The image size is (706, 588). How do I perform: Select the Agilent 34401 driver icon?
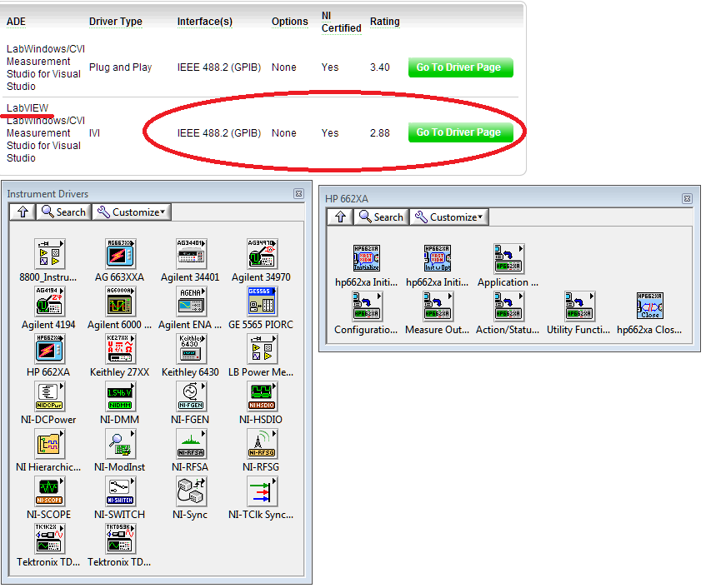[190, 254]
